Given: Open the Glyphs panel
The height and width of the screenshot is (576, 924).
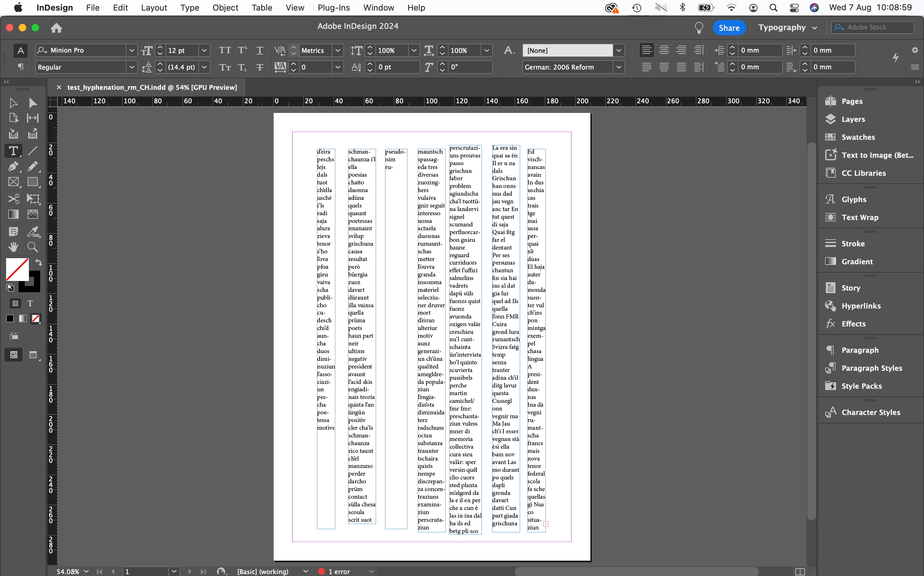Looking at the screenshot, I should (853, 199).
